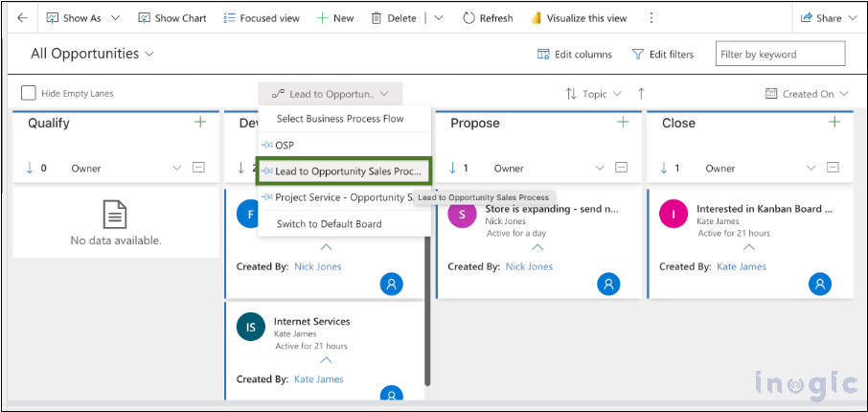The height and width of the screenshot is (412, 868).
Task: Go back using the left arrow
Action: pos(22,18)
